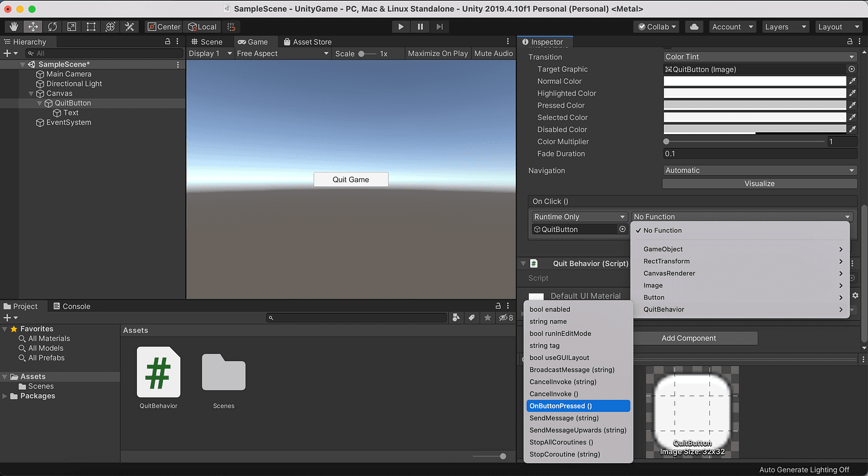This screenshot has height=476, width=868.
Task: Open the custom editor tools icon
Action: pyautogui.click(x=130, y=27)
